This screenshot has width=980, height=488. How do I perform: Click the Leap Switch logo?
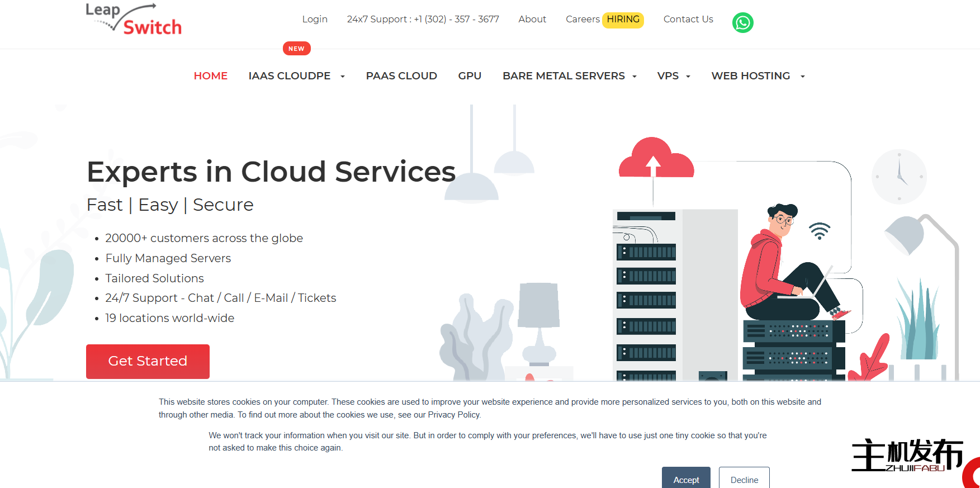pos(134,20)
